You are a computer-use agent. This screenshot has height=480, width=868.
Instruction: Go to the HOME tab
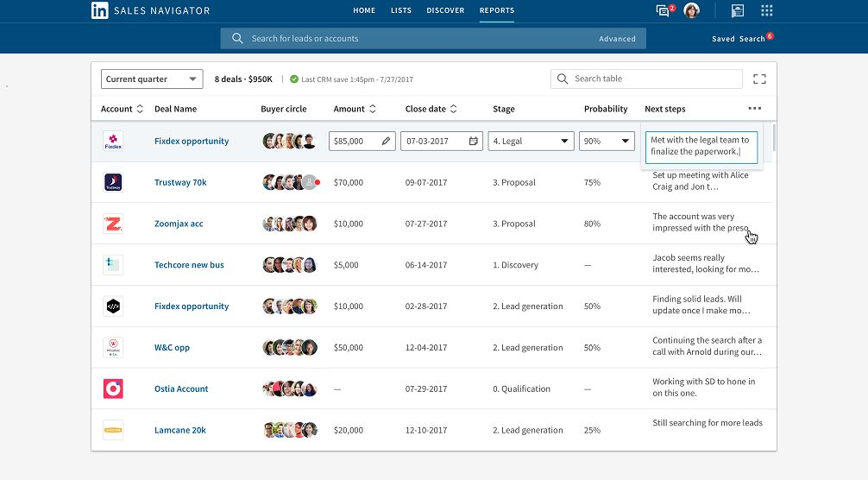(x=364, y=10)
